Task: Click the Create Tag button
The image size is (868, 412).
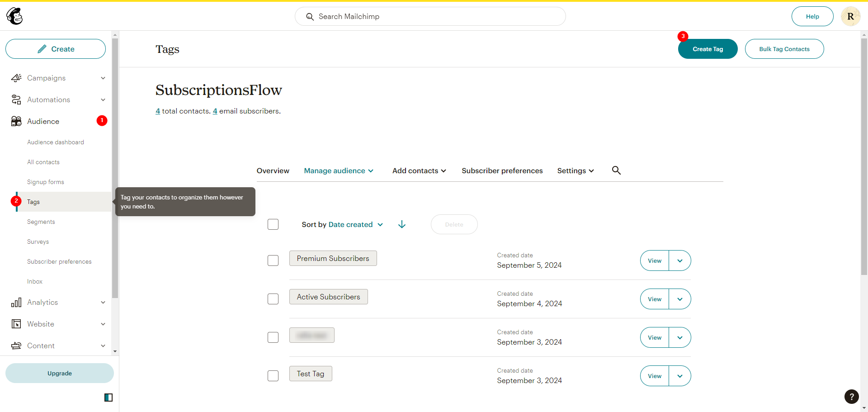Action: [708, 49]
